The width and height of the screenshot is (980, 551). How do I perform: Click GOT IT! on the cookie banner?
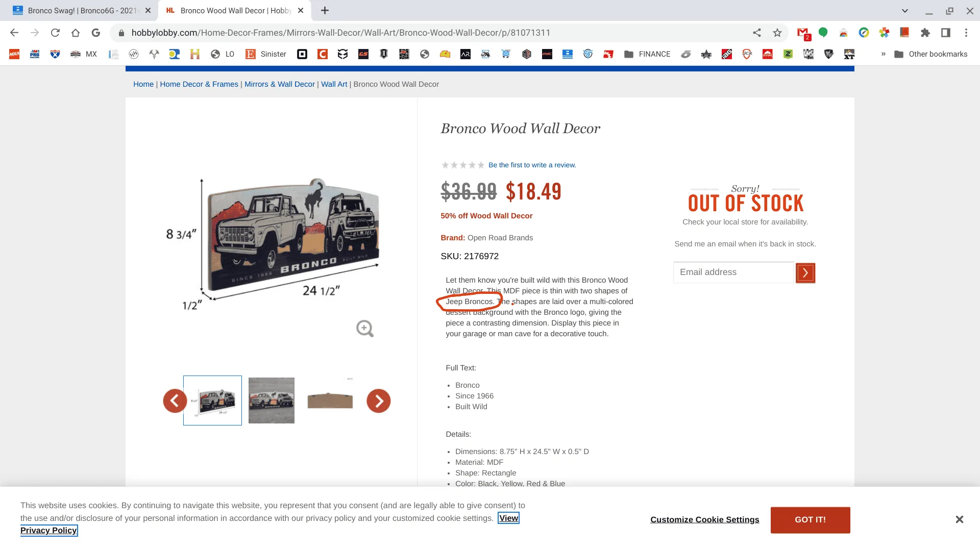[810, 520]
